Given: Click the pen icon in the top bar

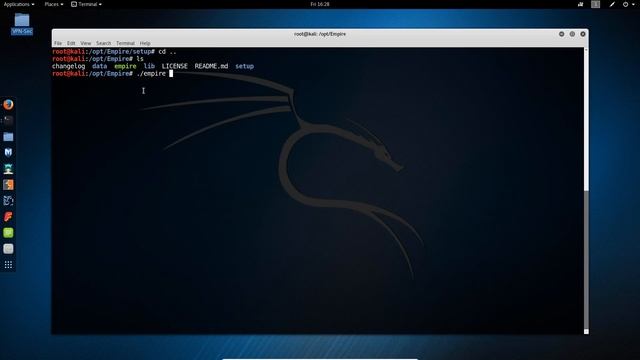Looking at the screenshot, I should (x=612, y=4).
